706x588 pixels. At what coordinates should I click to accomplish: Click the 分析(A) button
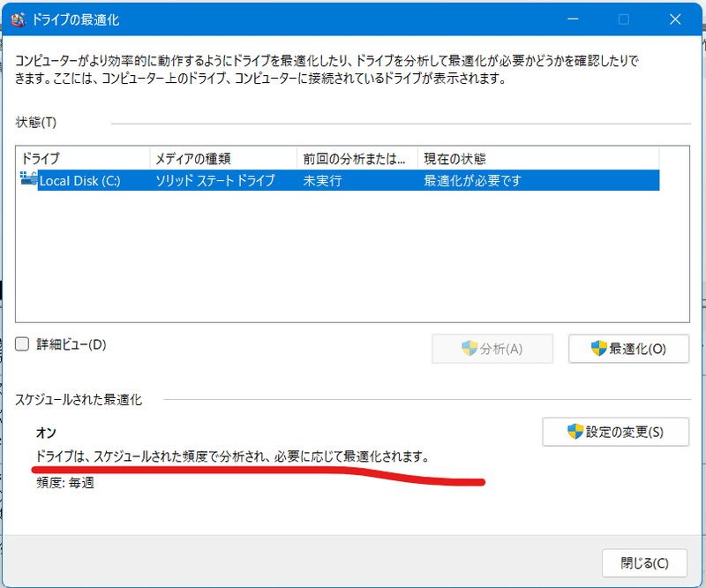[492, 348]
